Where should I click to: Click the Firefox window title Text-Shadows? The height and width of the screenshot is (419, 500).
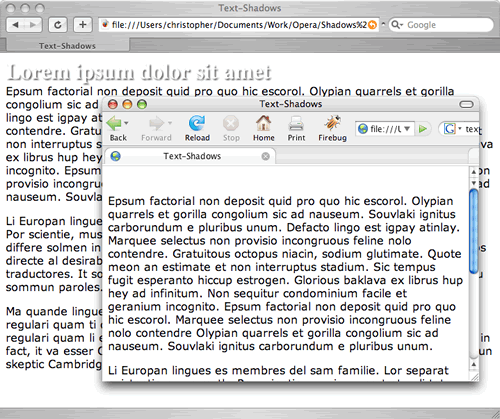point(291,104)
